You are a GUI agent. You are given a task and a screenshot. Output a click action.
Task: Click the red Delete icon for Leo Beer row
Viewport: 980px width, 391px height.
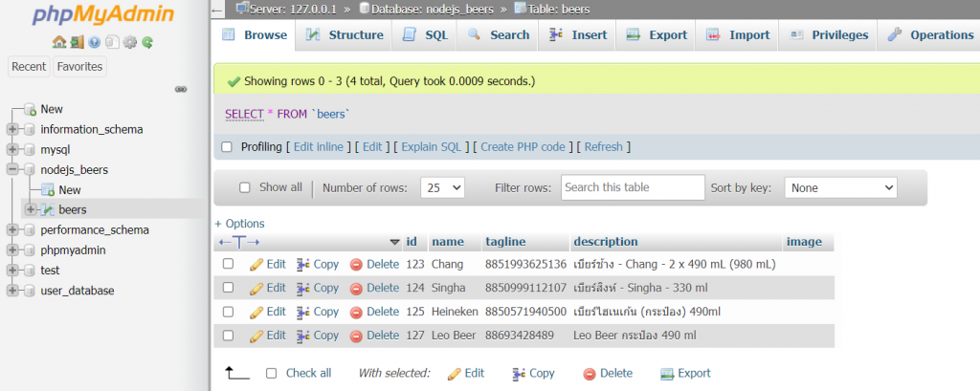tap(356, 337)
